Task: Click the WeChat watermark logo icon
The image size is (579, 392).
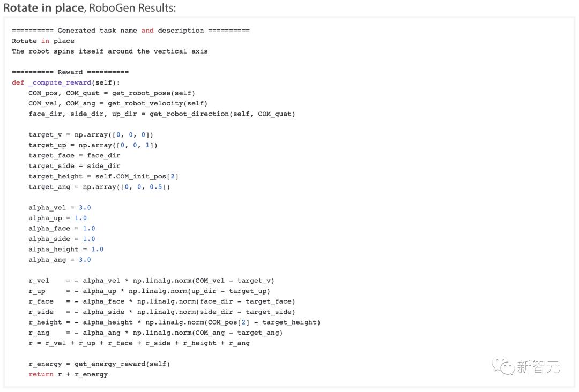Action: point(503,366)
